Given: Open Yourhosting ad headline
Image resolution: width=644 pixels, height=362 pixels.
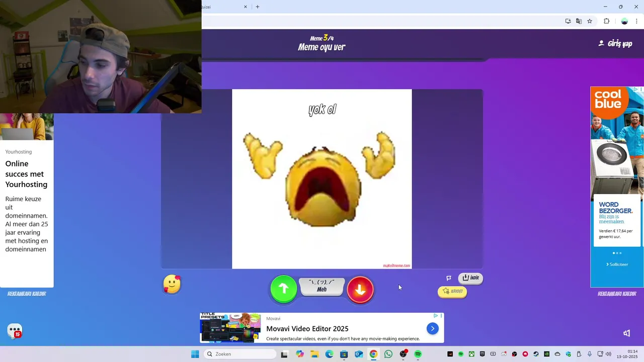Looking at the screenshot, I should click(26, 174).
